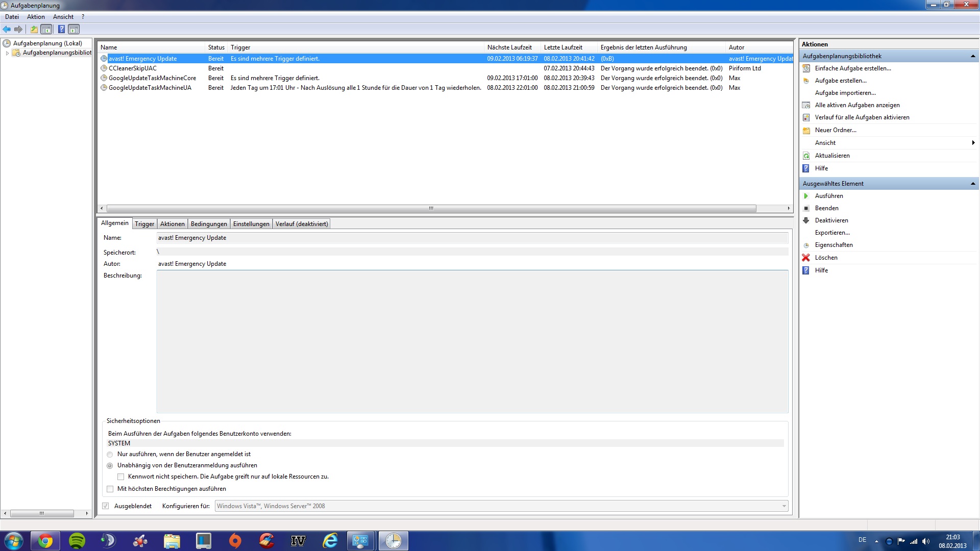Enable Mit höchsten Berechtigungen ausführen checkbox

coord(110,489)
